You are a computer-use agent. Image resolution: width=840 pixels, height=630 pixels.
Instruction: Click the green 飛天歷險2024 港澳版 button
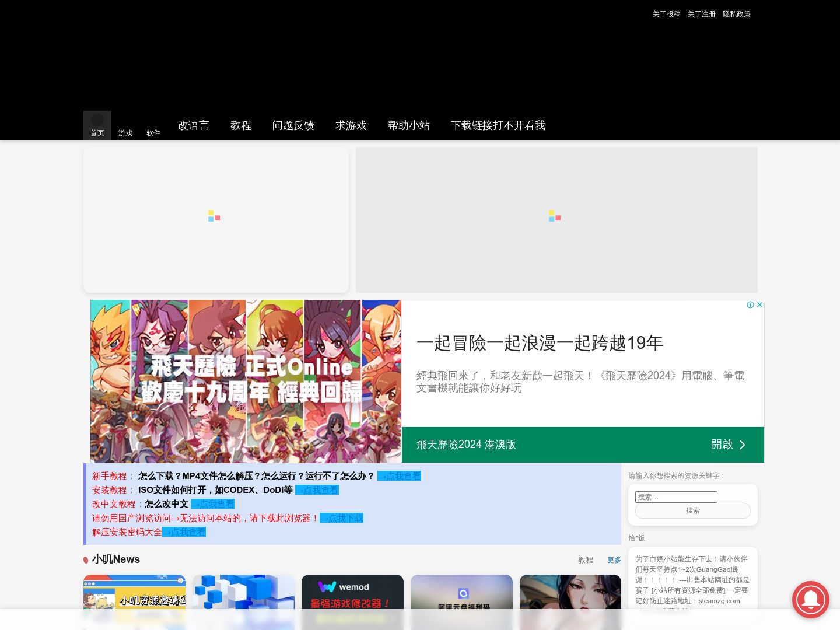583,444
